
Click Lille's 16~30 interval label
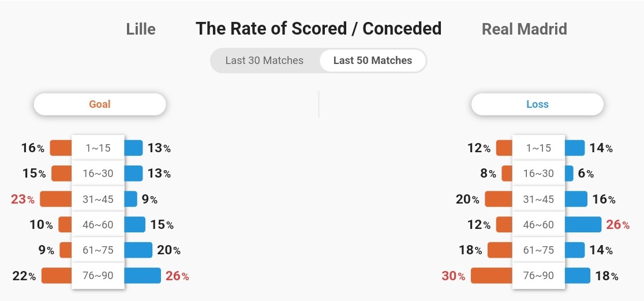click(98, 174)
